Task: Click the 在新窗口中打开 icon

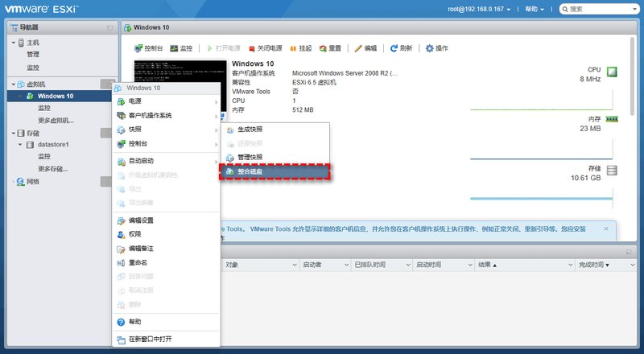Action: click(121, 340)
